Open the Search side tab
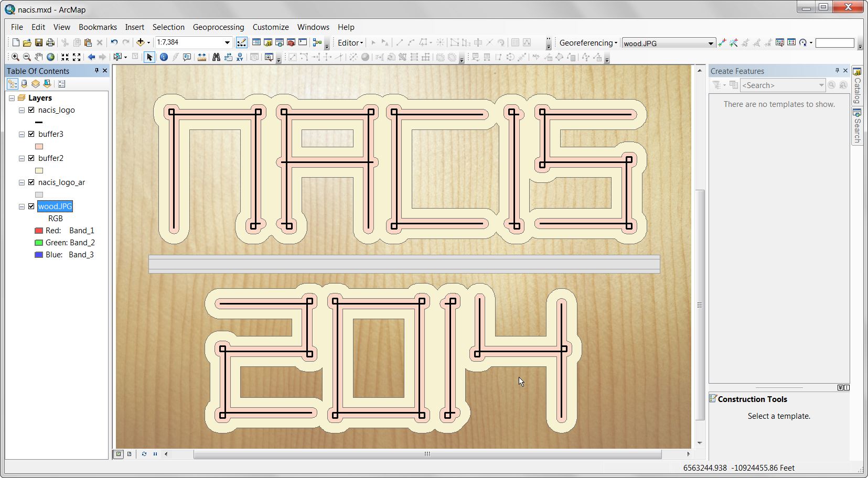 pos(857,126)
